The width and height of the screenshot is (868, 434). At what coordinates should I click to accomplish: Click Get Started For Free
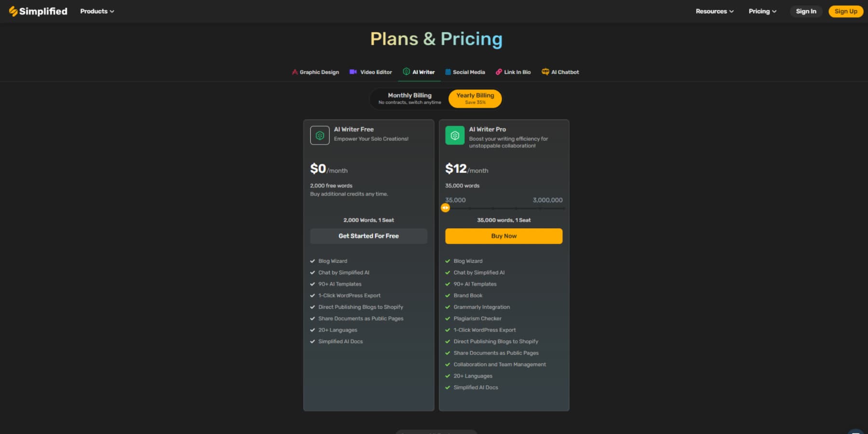368,236
